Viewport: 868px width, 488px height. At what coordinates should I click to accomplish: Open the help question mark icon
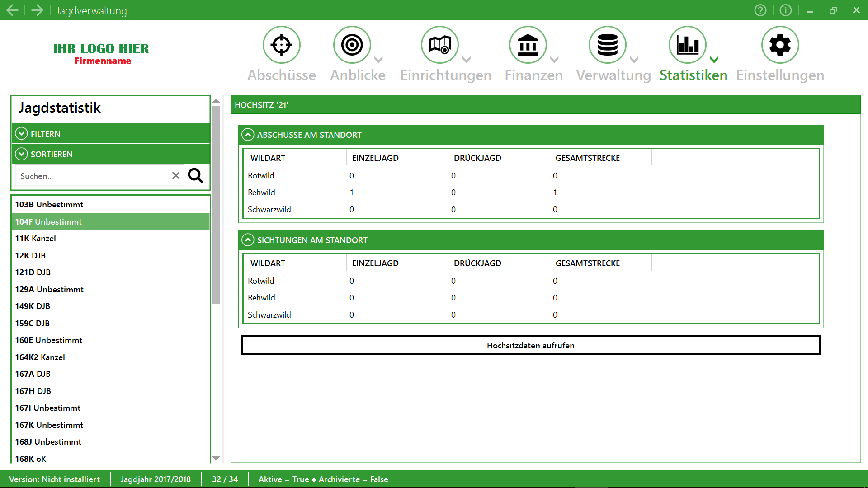point(760,10)
